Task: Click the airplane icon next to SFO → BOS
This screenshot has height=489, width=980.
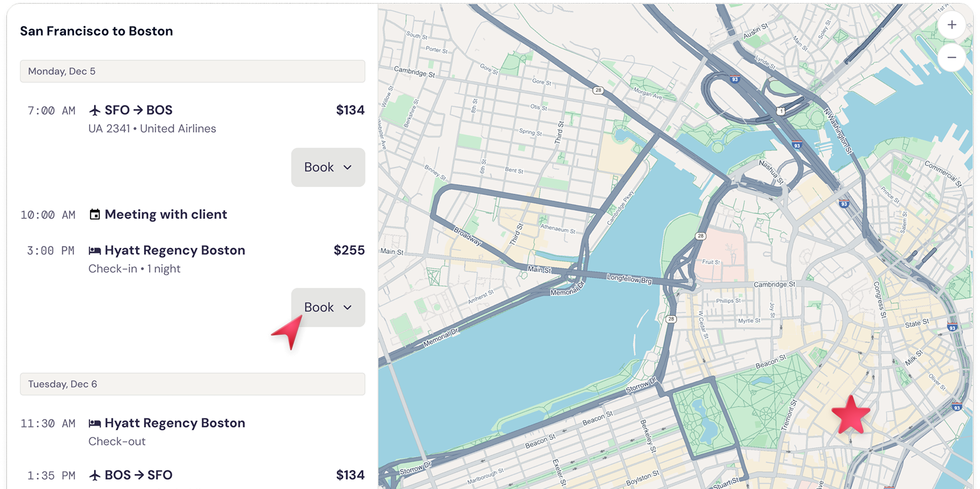Action: coord(95,110)
